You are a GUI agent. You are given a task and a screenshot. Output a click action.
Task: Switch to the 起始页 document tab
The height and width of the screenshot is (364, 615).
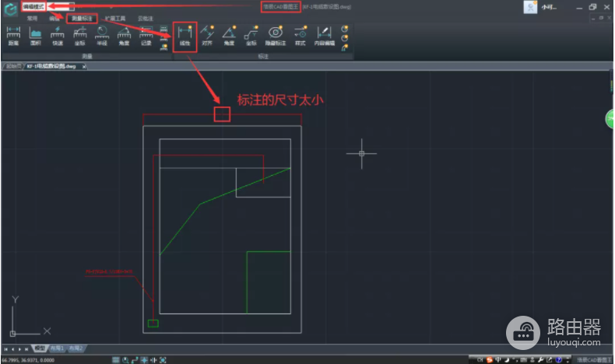point(13,66)
